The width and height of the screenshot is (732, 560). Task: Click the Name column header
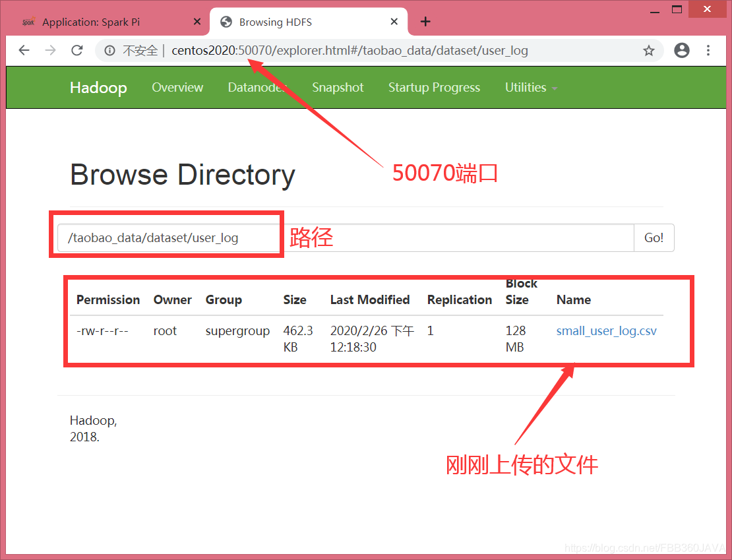pos(574,300)
